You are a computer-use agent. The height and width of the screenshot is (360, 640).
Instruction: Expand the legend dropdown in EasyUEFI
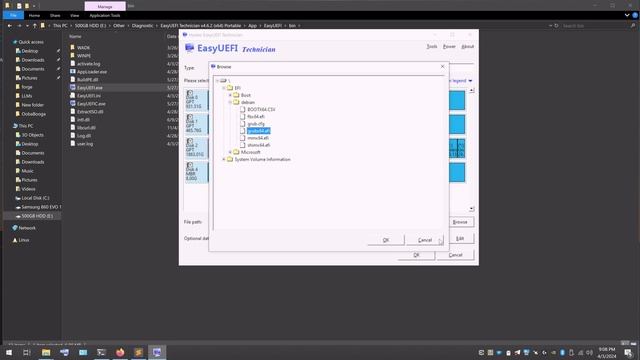(x=470, y=81)
